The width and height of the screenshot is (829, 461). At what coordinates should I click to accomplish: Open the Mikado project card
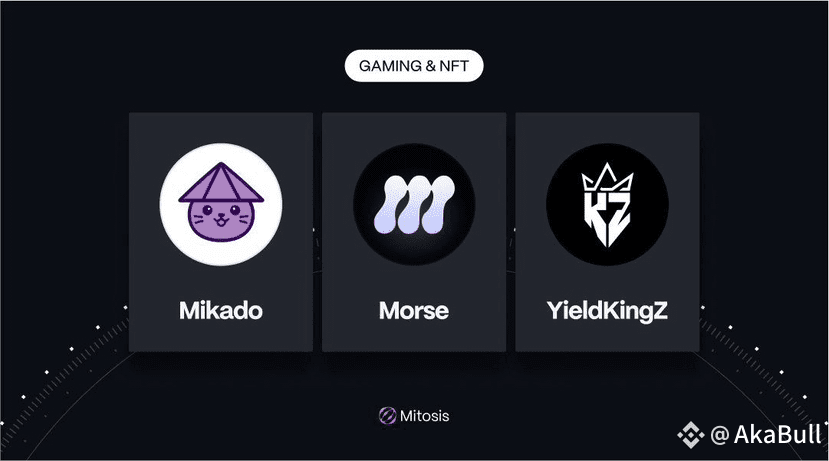tap(221, 232)
